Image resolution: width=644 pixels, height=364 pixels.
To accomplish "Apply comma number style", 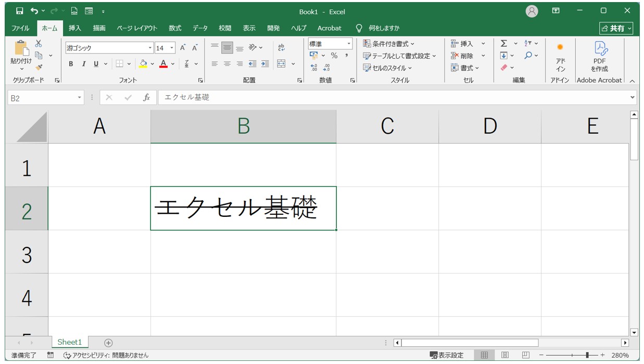I will (346, 56).
